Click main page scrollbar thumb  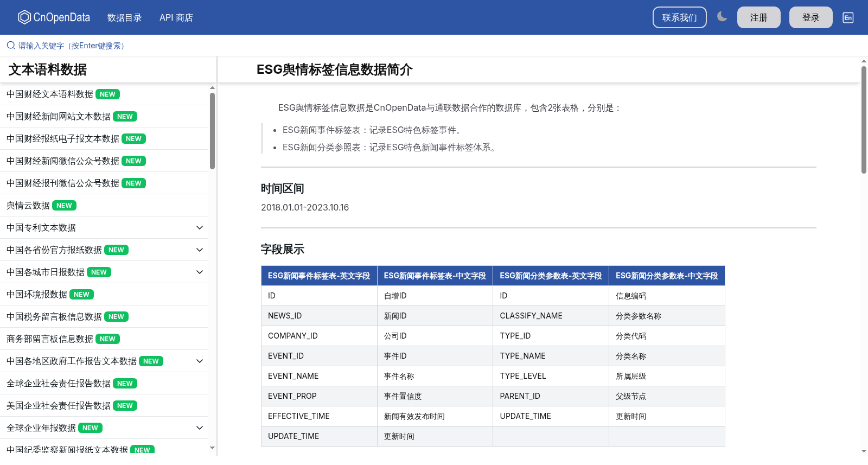864,119
